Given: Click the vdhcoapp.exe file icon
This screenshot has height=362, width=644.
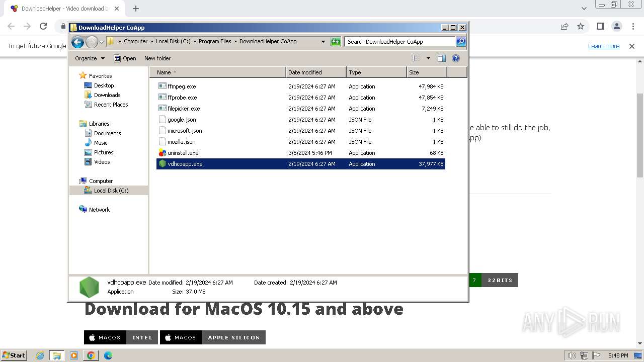Looking at the screenshot, I should [162, 164].
